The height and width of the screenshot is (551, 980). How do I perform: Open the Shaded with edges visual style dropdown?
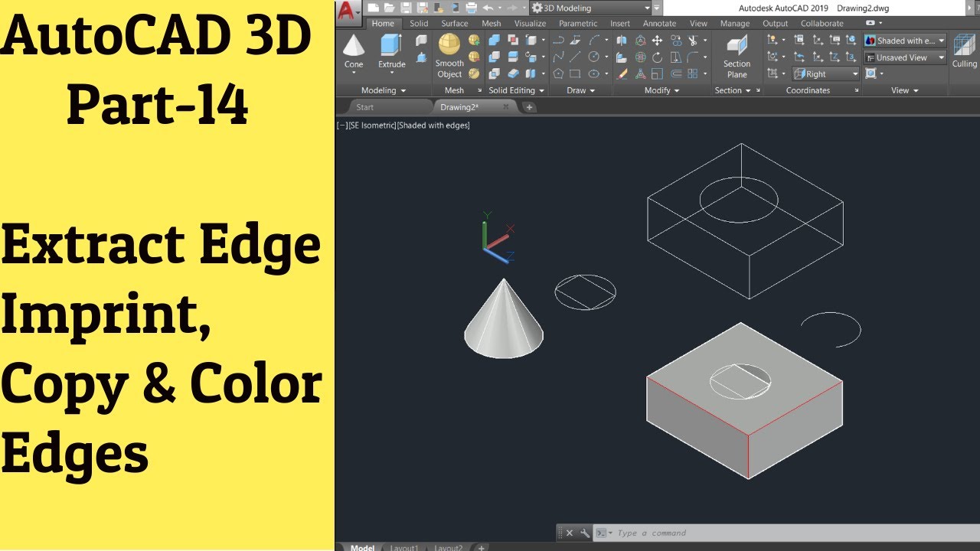[905, 41]
